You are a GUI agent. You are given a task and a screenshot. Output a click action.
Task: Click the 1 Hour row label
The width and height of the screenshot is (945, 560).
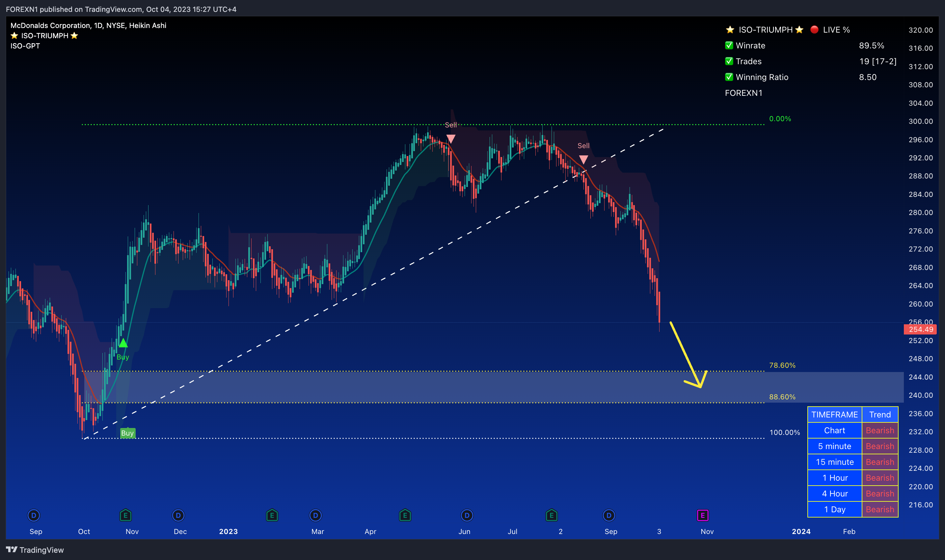tap(835, 478)
